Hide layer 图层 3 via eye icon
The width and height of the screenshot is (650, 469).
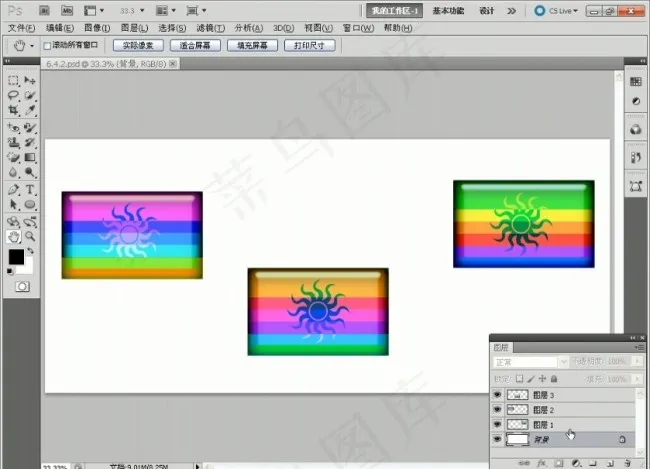pos(498,396)
